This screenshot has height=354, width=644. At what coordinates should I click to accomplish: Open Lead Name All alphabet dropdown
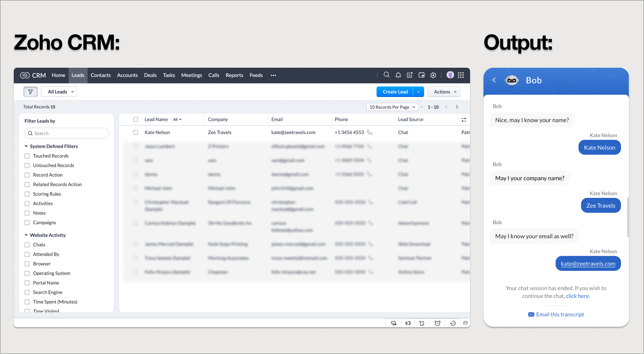tap(177, 120)
